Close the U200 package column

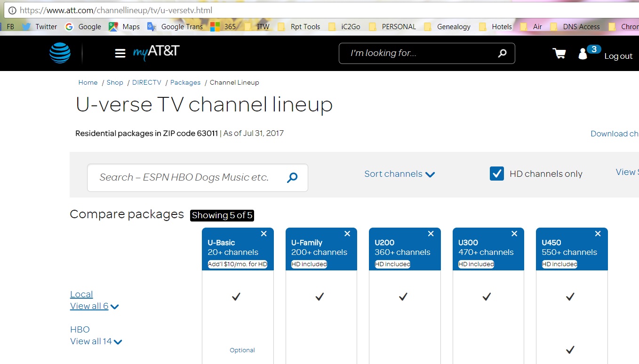pyautogui.click(x=431, y=233)
